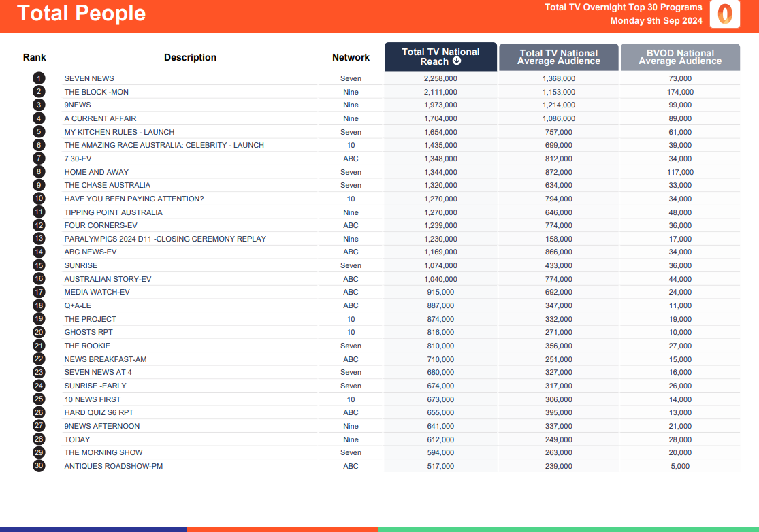The image size is (759, 532).
Task: Click reach value 517,000
Action: point(440,466)
